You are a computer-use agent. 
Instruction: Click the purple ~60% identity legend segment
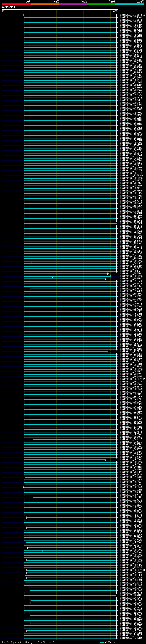coord(73,4)
